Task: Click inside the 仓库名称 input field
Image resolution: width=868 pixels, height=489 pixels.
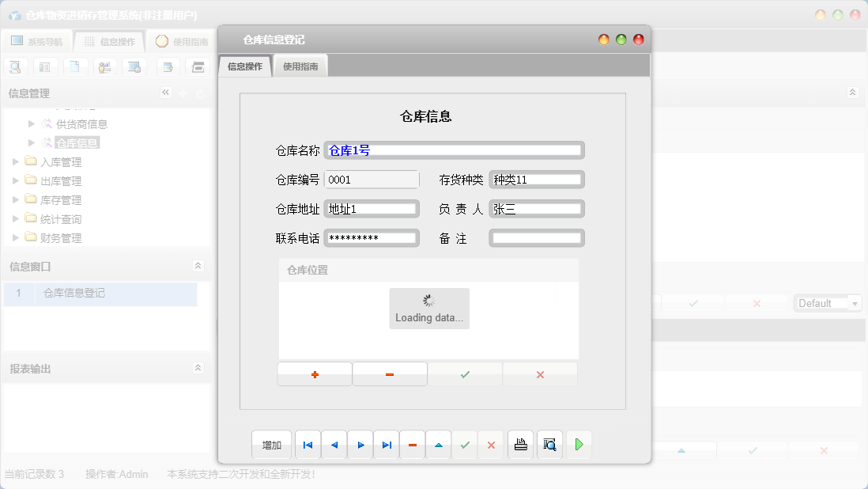Action: 455,150
